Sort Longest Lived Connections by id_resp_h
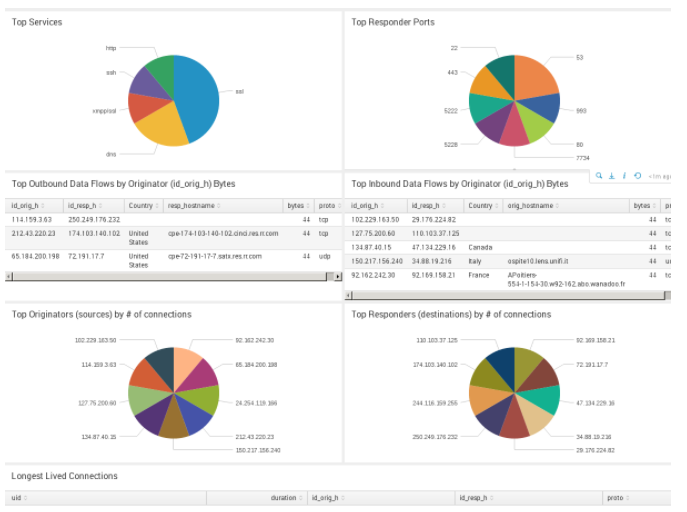This screenshot has height=512, width=687. (528, 498)
